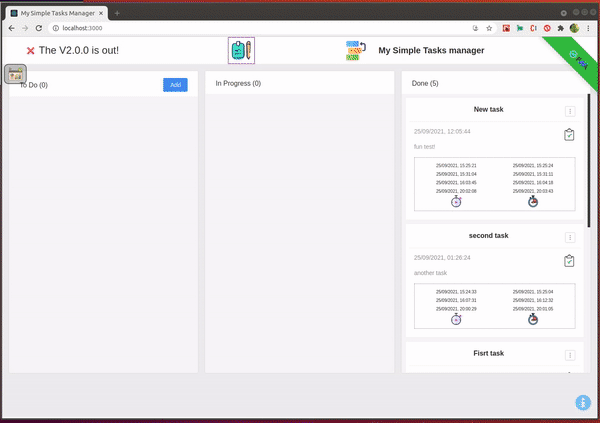The image size is (600, 423).
Task: Click the done clipboard icon on New task
Action: point(569,135)
